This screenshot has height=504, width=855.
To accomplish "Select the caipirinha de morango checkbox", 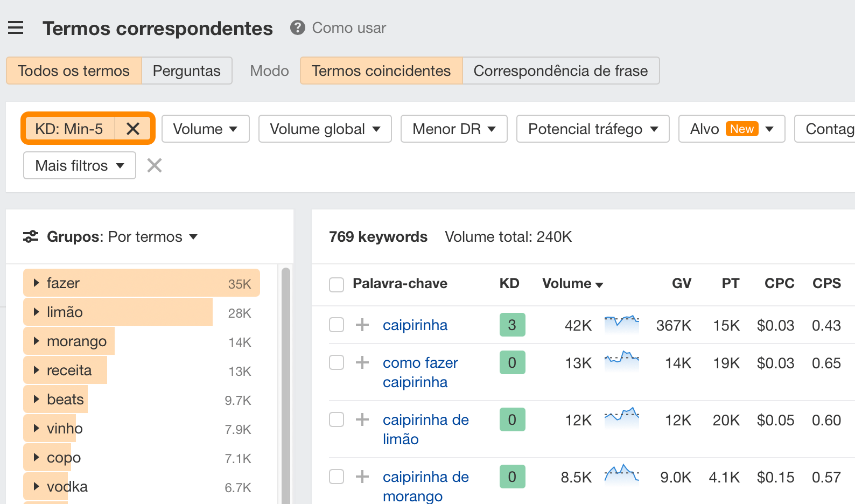I will [x=337, y=477].
